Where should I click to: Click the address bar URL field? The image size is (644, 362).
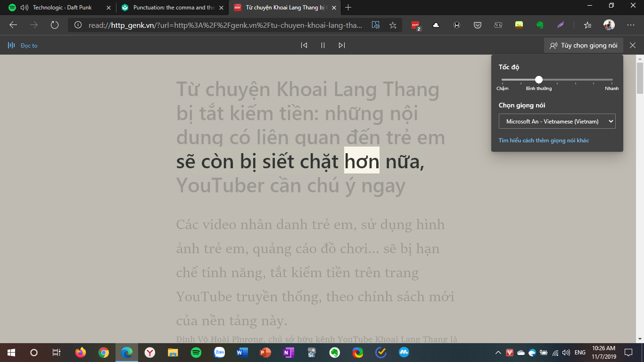click(x=225, y=25)
